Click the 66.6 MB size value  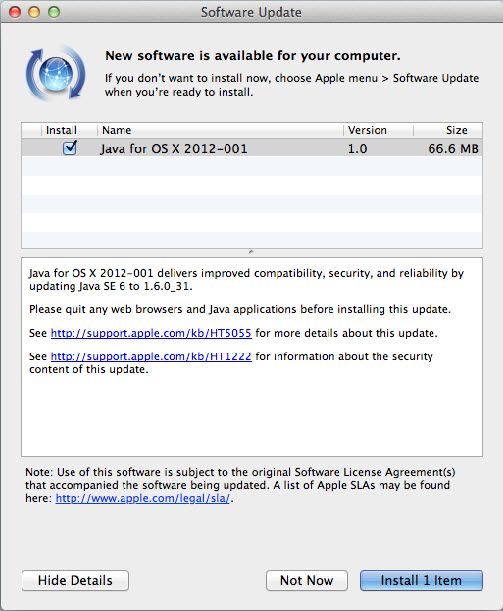tap(454, 148)
